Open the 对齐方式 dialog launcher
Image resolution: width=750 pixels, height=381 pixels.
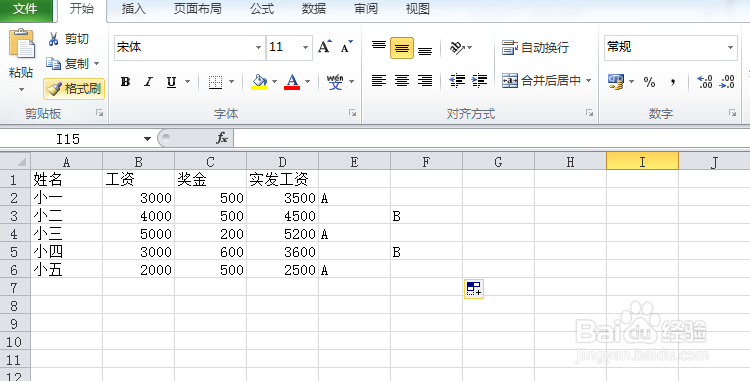coord(589,113)
